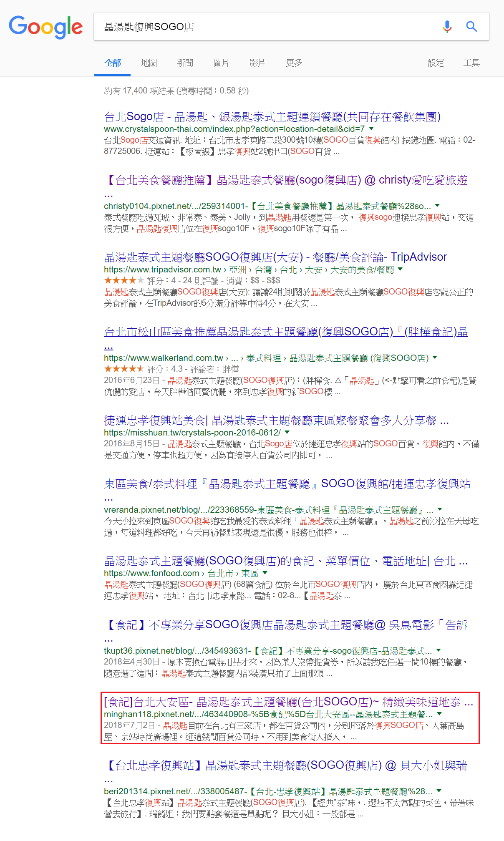Select the 全部 tab
Screen dimensions: 504x841
point(113,63)
